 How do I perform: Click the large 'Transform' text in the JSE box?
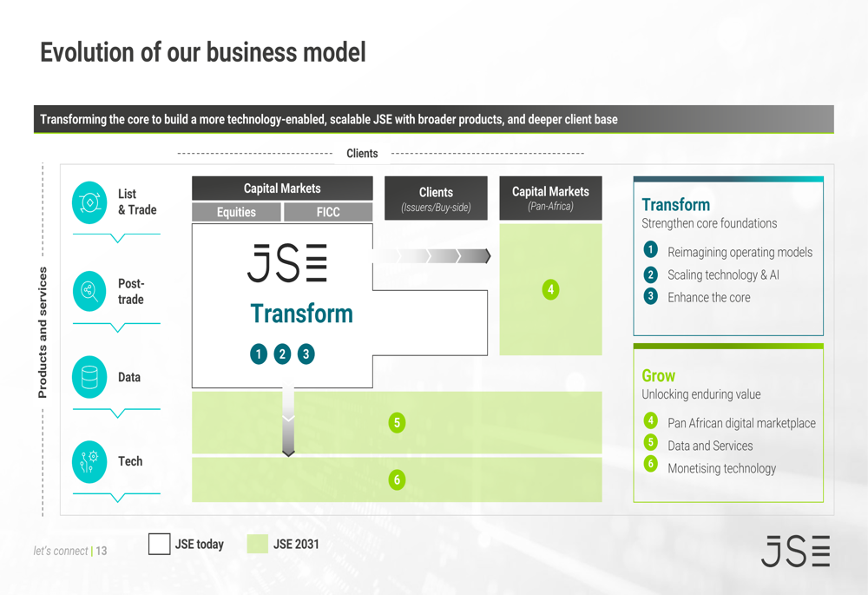[x=302, y=314]
